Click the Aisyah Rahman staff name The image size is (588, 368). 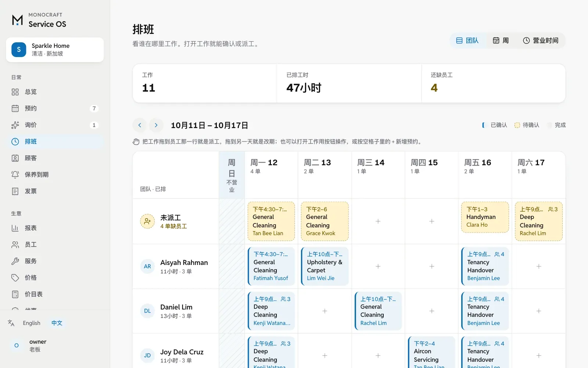(x=184, y=263)
